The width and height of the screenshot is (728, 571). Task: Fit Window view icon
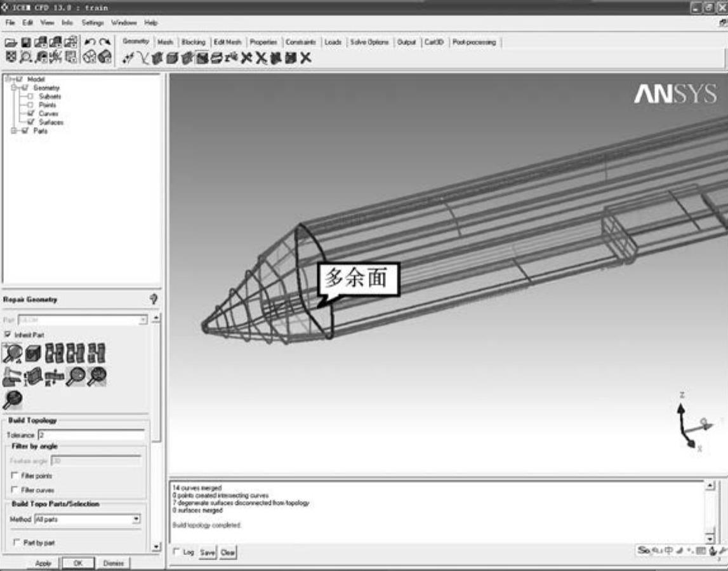[x=11, y=57]
